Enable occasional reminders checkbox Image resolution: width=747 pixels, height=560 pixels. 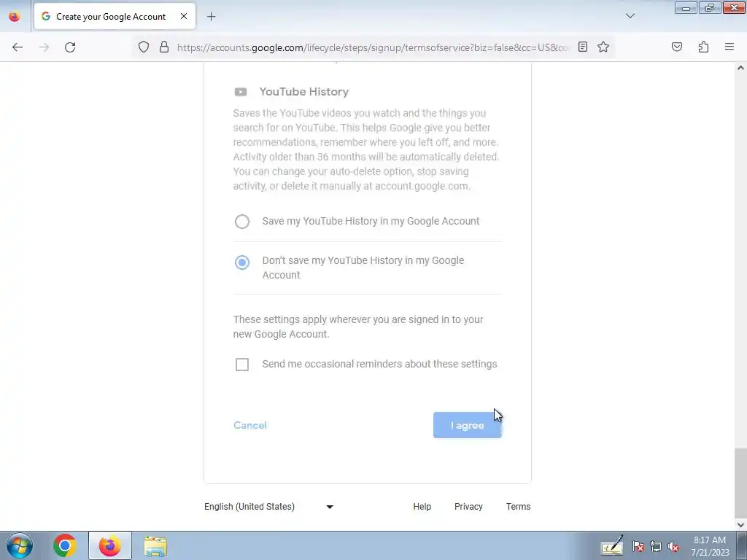pyautogui.click(x=242, y=365)
